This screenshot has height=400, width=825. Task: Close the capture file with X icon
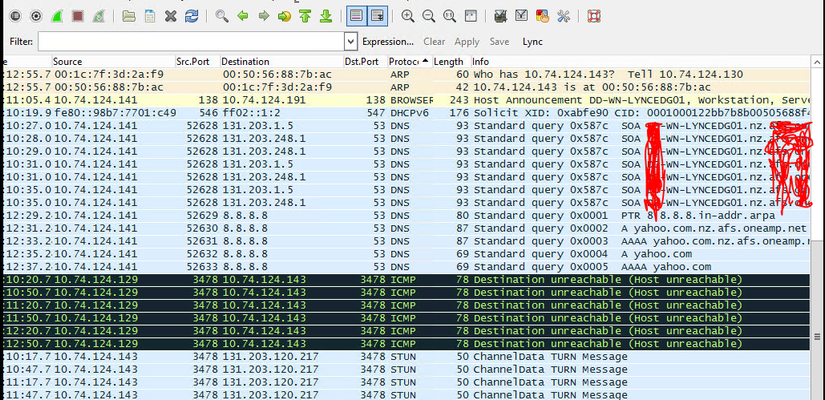170,16
